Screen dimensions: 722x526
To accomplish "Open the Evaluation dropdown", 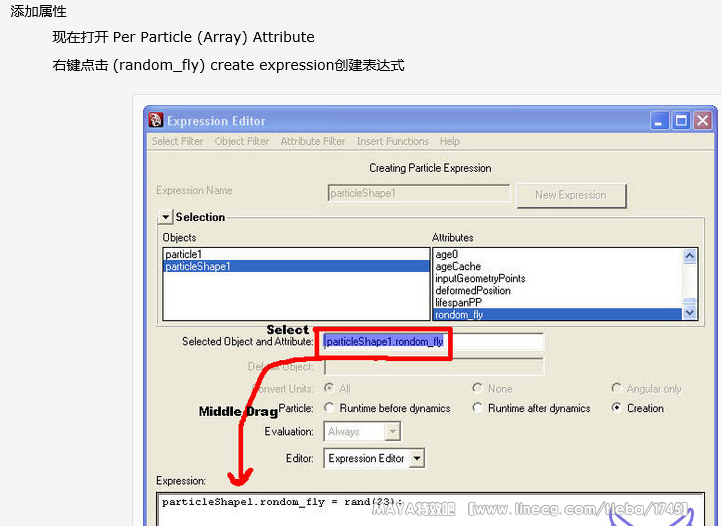I will (x=362, y=432).
